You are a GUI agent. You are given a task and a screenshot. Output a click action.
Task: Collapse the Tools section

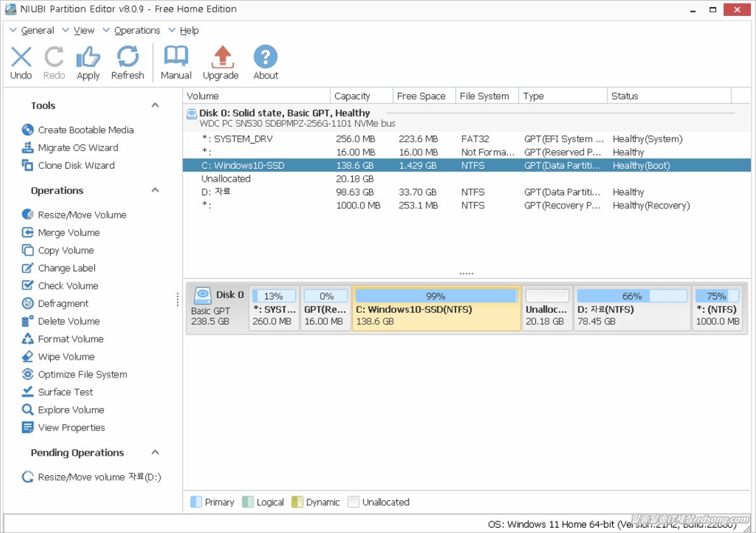(x=155, y=105)
